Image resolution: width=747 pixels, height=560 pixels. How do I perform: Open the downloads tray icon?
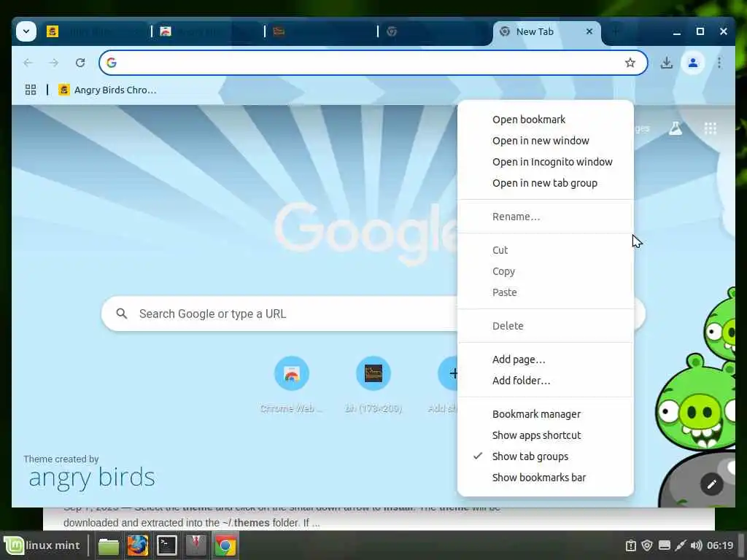(667, 63)
